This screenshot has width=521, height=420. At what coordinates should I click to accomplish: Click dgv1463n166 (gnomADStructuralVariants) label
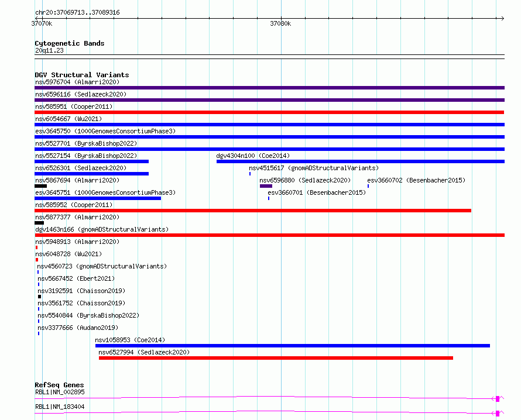point(102,229)
